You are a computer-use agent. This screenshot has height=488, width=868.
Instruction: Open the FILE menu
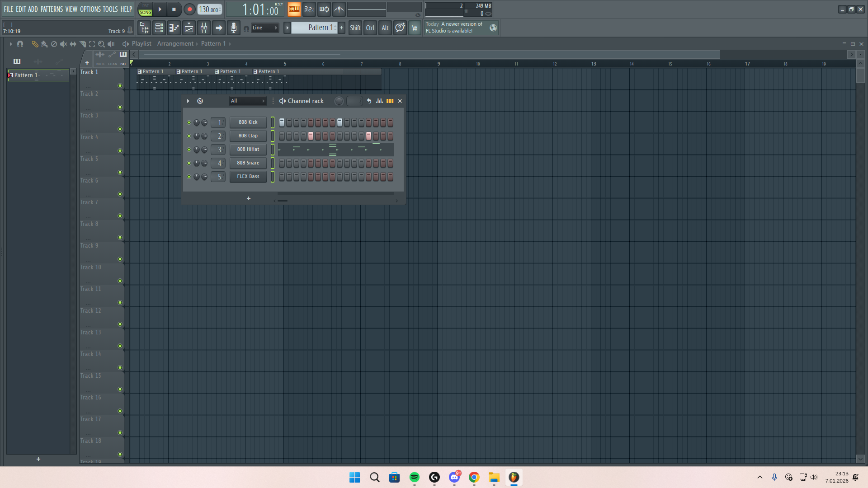pyautogui.click(x=9, y=9)
